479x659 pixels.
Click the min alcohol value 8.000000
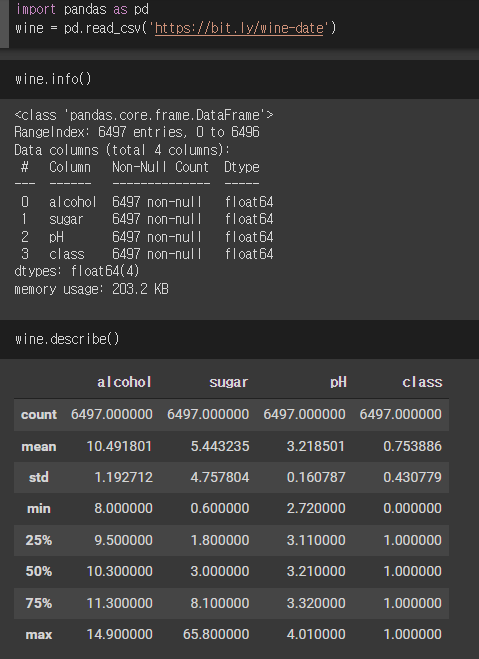click(x=124, y=509)
